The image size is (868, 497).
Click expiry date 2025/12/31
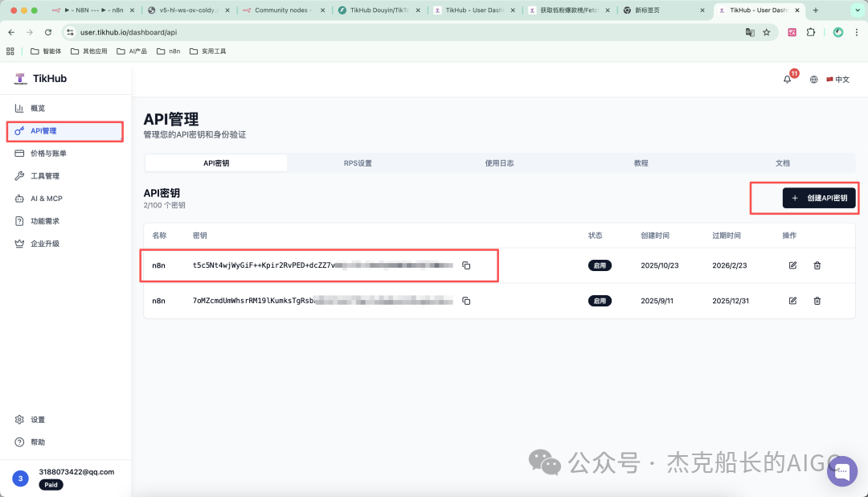[x=731, y=301]
